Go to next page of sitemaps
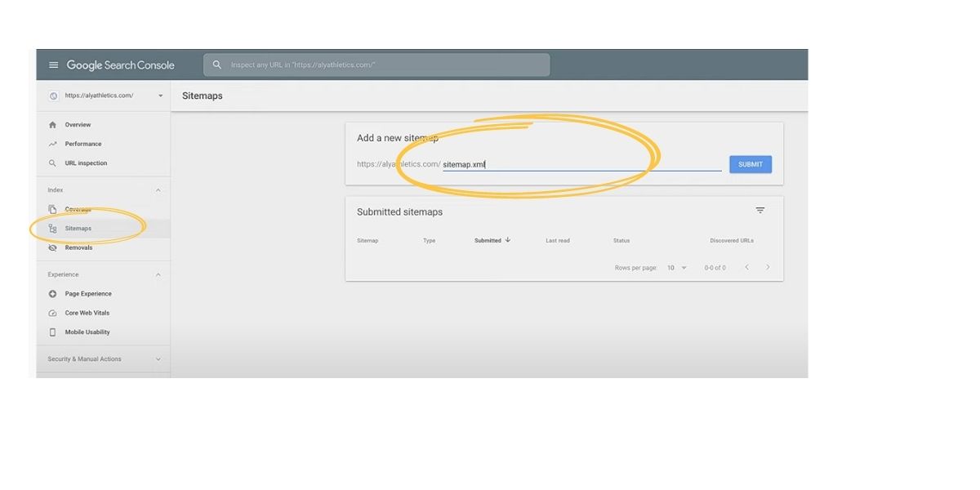 coord(768,268)
